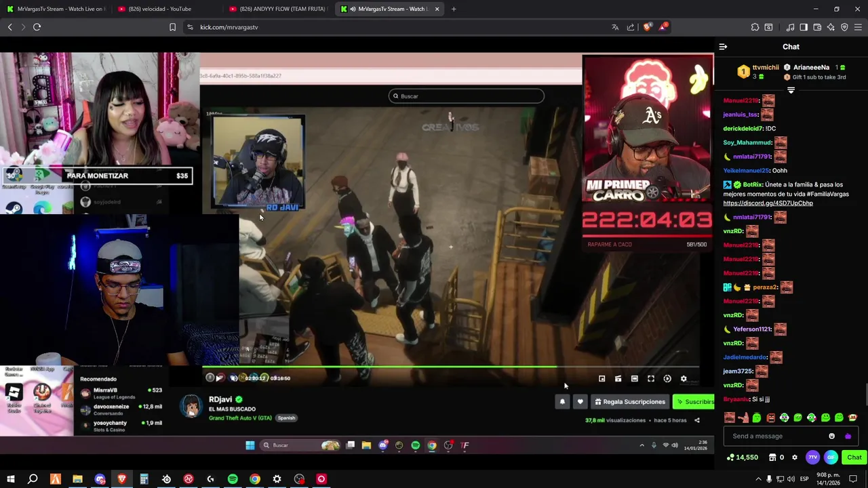Open File Explorer from the taskbar
Screen dimensions: 868x488
tap(77, 479)
